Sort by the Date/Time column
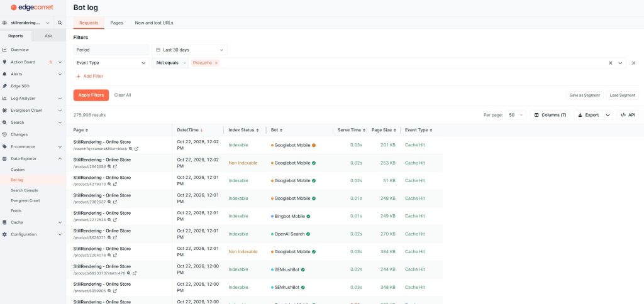Screen dimensions: 644x304 coord(190,130)
